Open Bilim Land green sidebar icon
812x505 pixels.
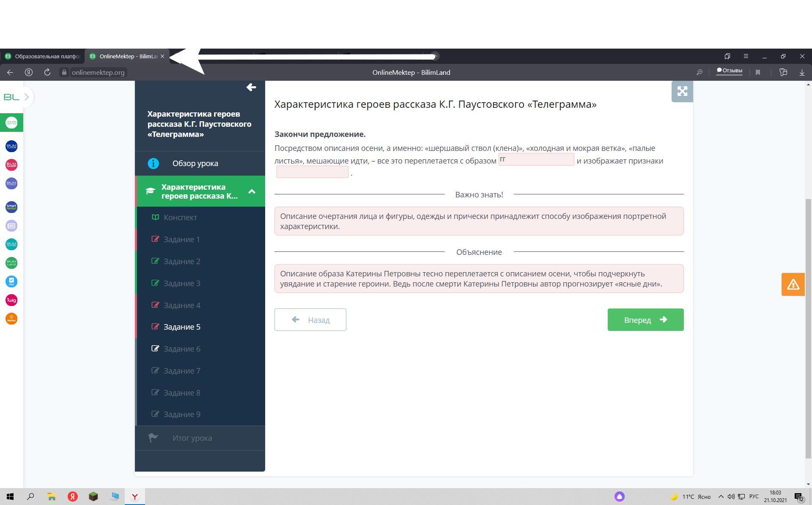11,263
